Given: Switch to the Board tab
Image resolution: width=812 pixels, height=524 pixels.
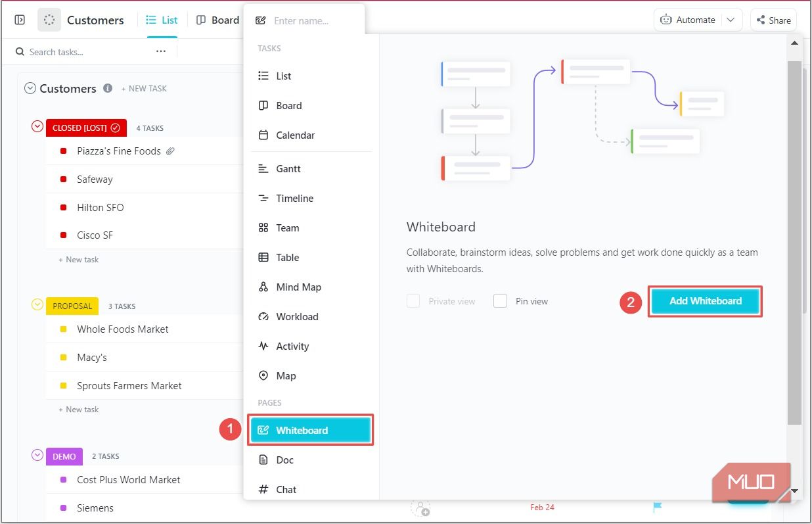Looking at the screenshot, I should (x=218, y=20).
